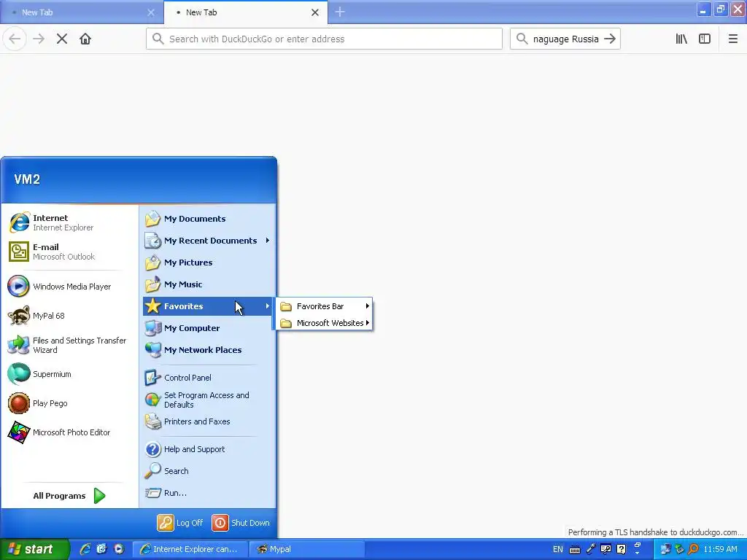Screen dimensions: 747x560
Task: Switch to Mypal taskbar window
Action: [307, 549]
